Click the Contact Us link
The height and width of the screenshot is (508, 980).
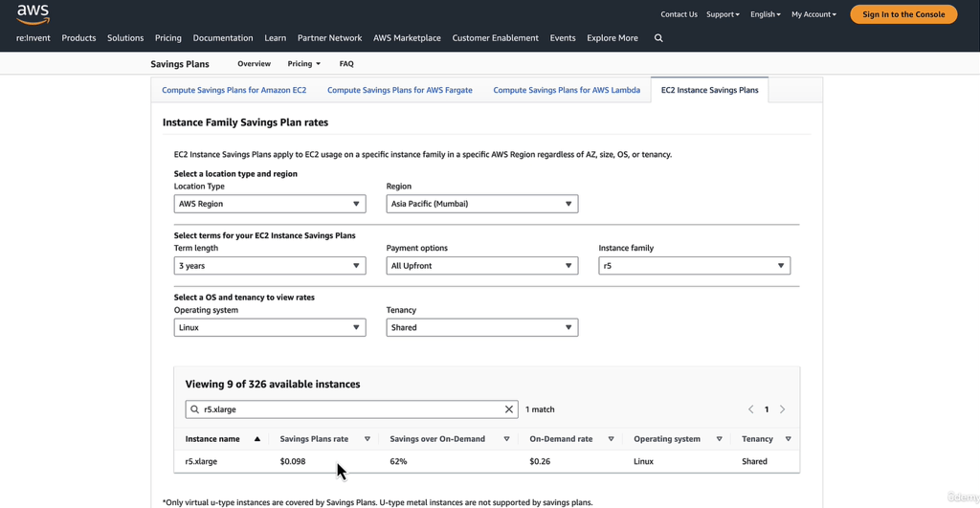(x=679, y=14)
